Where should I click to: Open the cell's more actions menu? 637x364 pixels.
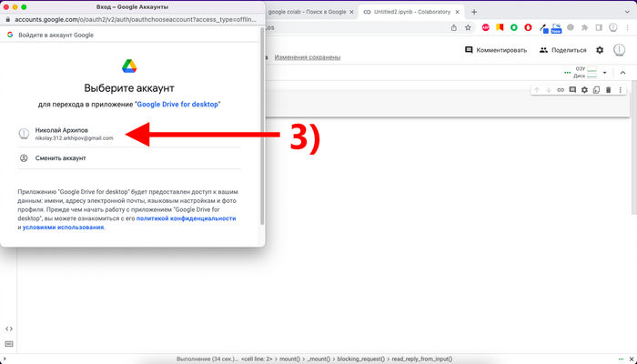click(x=620, y=90)
